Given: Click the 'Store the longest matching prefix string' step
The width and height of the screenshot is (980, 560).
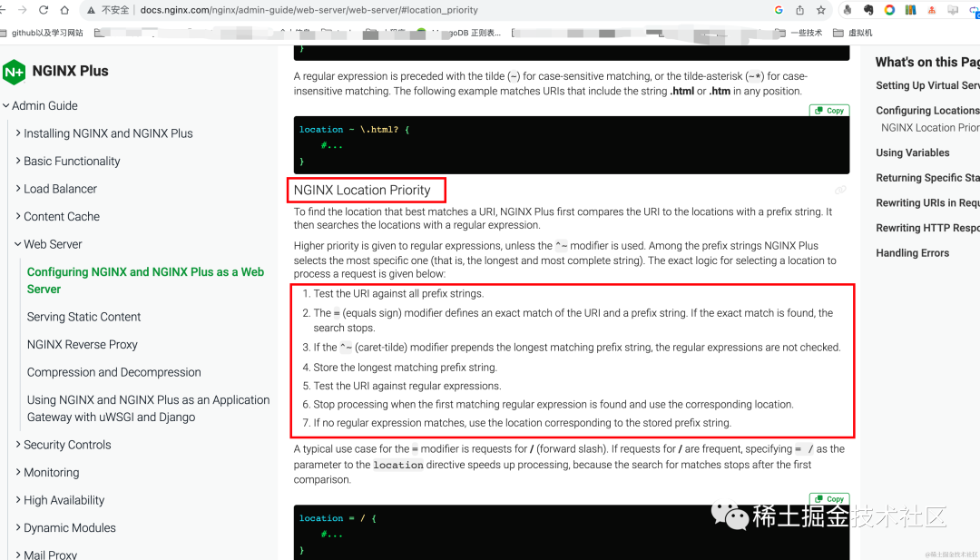Looking at the screenshot, I should click(x=405, y=368).
